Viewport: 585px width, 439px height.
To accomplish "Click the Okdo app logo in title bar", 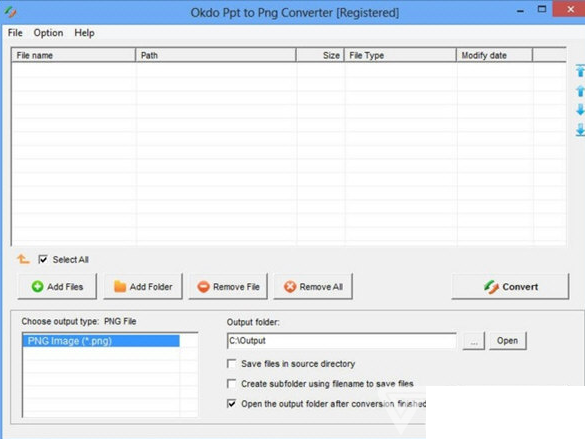I will [10, 12].
